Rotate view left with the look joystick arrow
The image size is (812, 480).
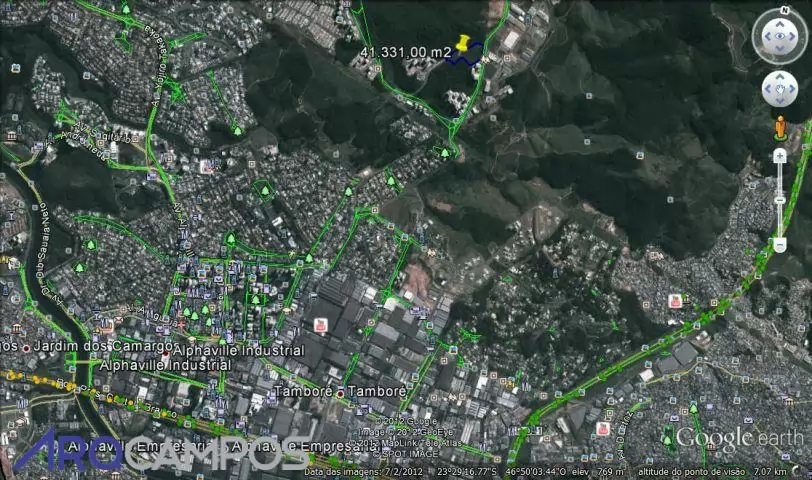tap(766, 38)
